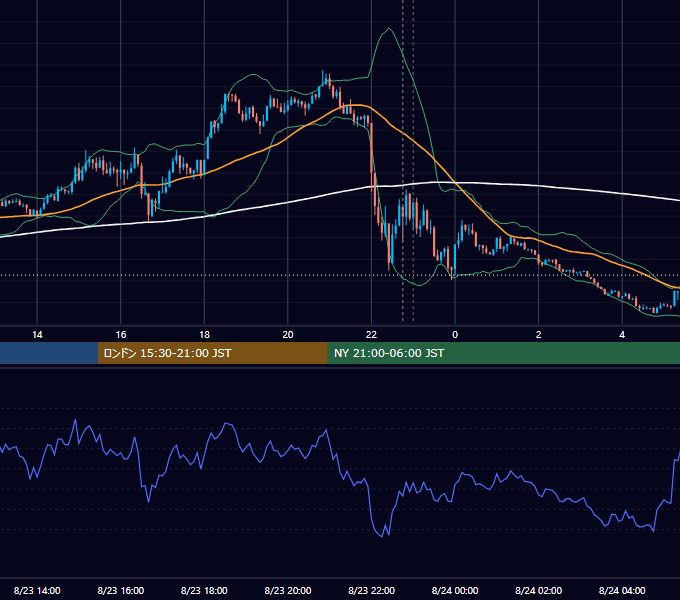Click the 8/24 02:00 time label
The image size is (680, 600).
[x=538, y=590]
